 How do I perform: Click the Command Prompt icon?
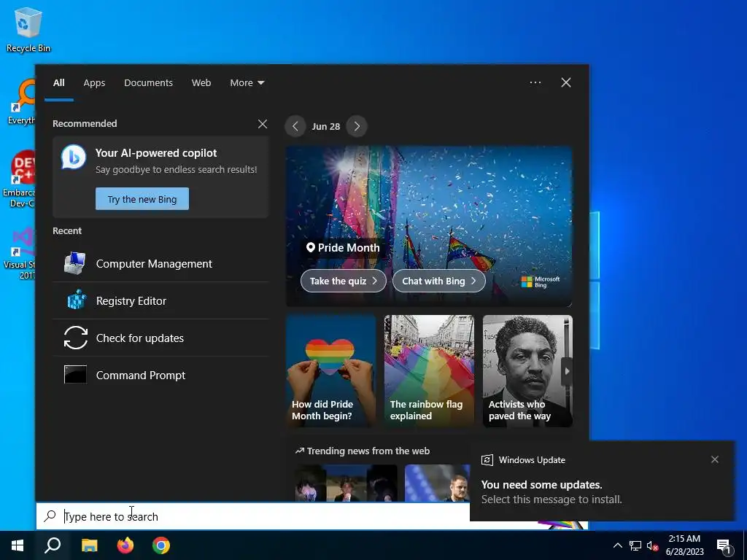click(75, 375)
